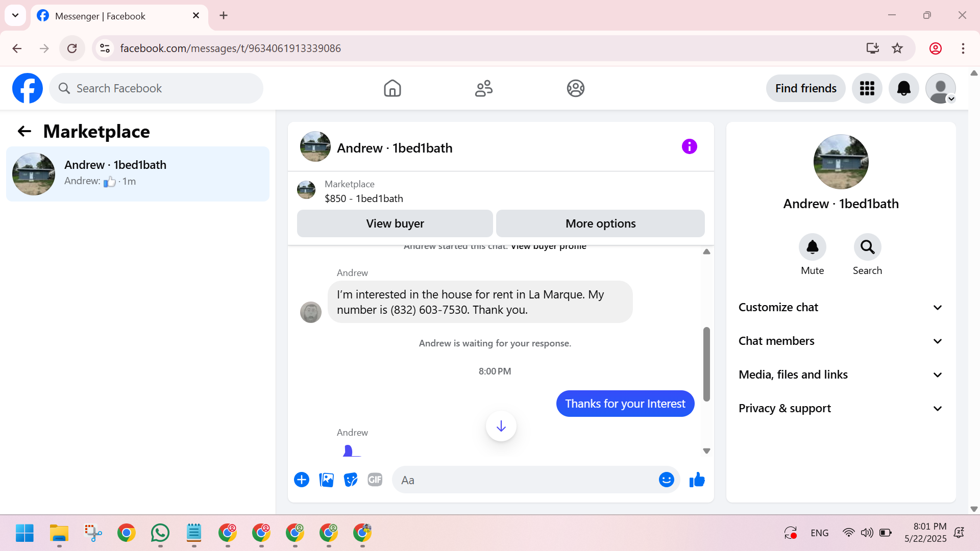Viewport: 980px width, 551px height.
Task: Choose a sticker
Action: tap(351, 480)
